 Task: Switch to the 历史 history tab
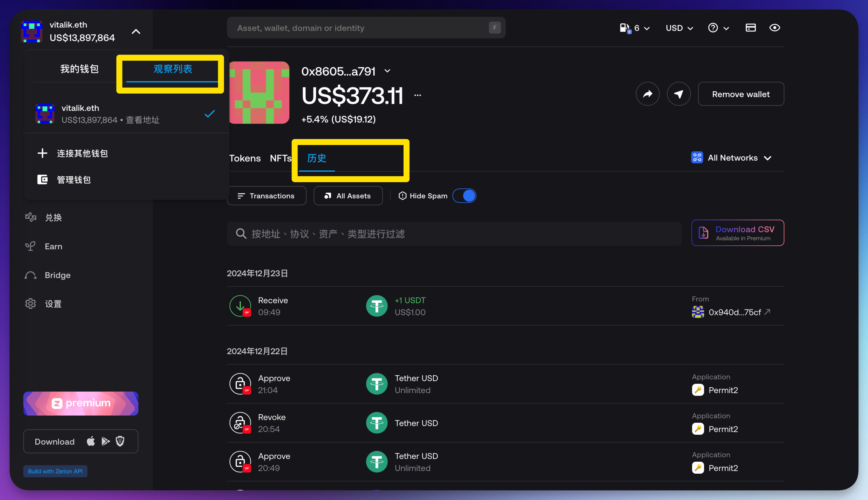317,158
